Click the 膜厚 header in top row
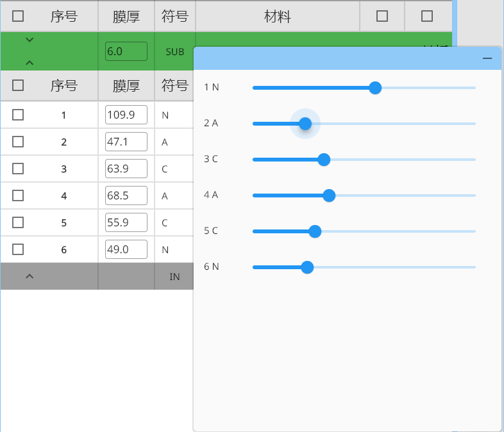The height and width of the screenshot is (432, 504). (x=126, y=17)
